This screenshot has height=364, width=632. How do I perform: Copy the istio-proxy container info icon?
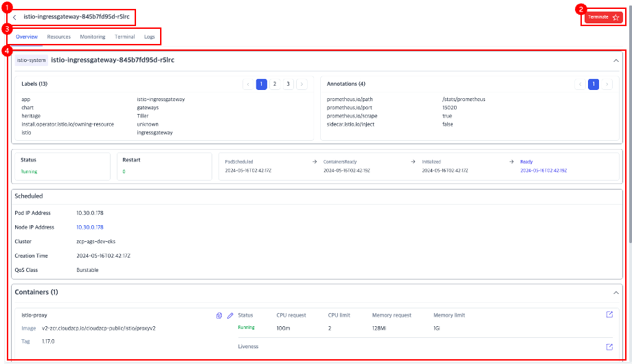[x=219, y=316]
